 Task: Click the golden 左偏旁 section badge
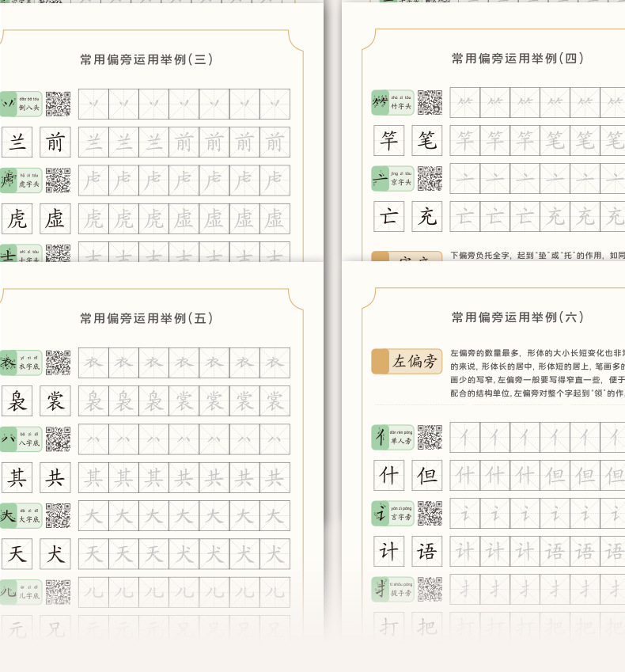coord(407,361)
